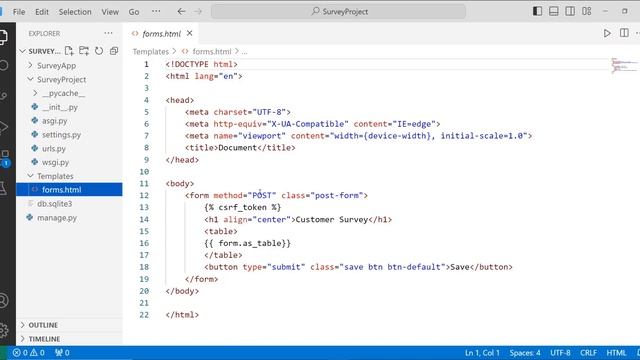Image resolution: width=640 pixels, height=360 pixels.
Task: Click forms.html in the breadcrumb
Action: click(212, 51)
